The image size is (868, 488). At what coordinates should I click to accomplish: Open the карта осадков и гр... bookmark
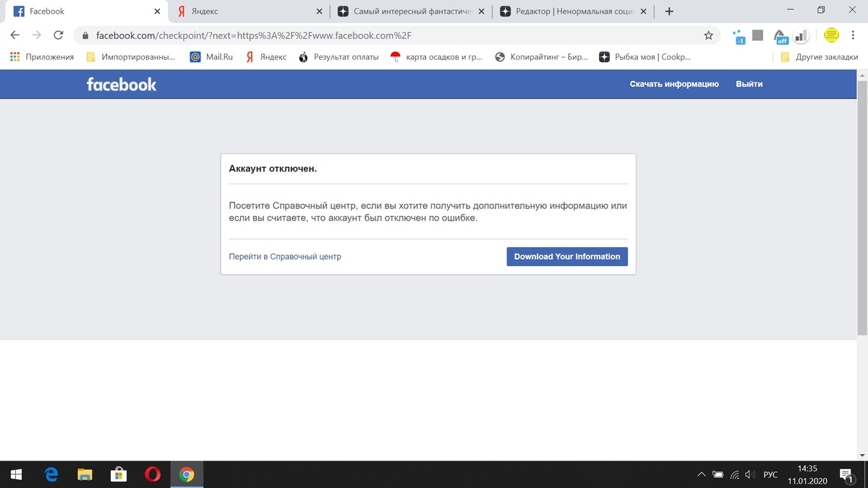[x=437, y=56]
